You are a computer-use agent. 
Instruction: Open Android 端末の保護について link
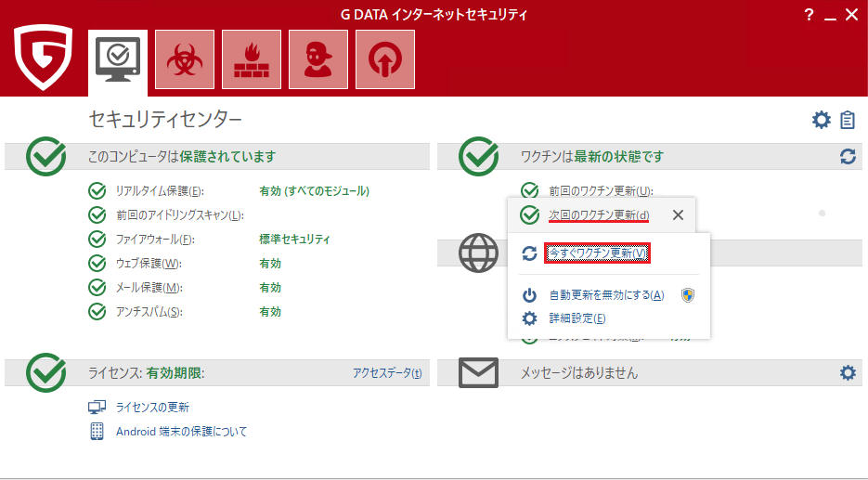pyautogui.click(x=181, y=432)
